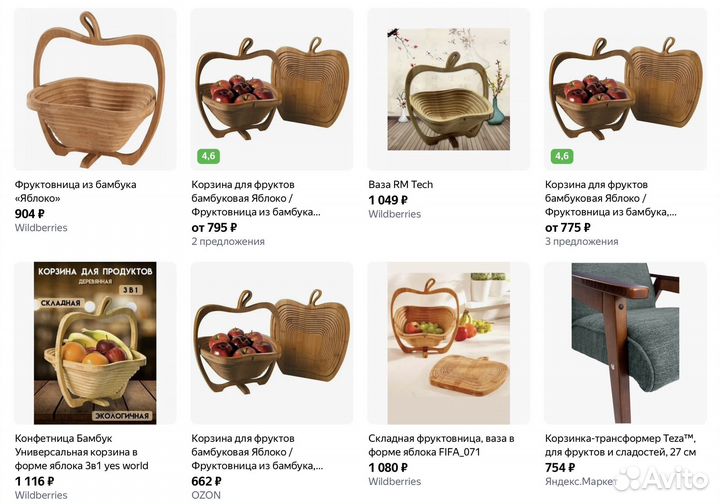Click the OZON store label
Screen dimensions: 720x504
[206, 495]
